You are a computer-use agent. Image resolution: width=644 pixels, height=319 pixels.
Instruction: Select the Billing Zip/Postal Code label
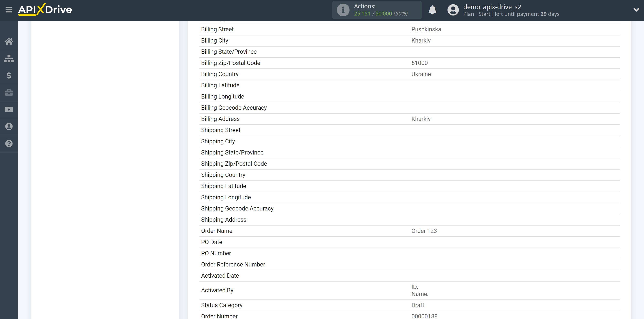click(230, 63)
